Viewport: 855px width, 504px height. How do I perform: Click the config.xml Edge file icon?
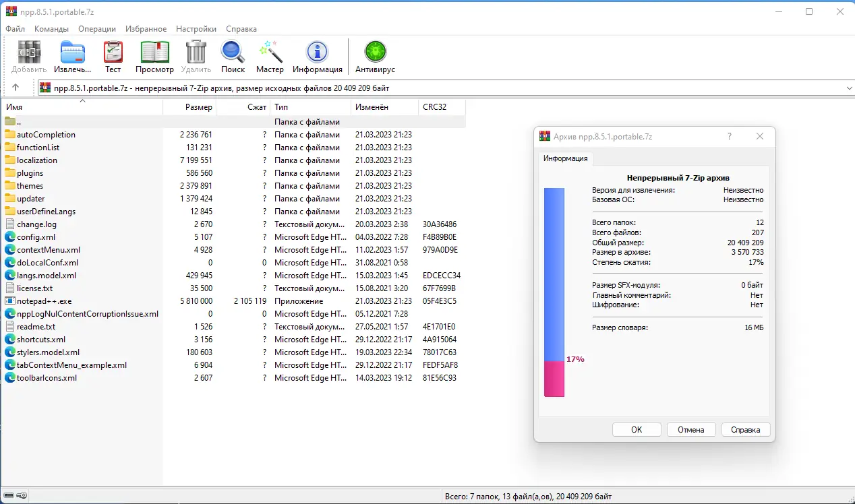(10, 237)
